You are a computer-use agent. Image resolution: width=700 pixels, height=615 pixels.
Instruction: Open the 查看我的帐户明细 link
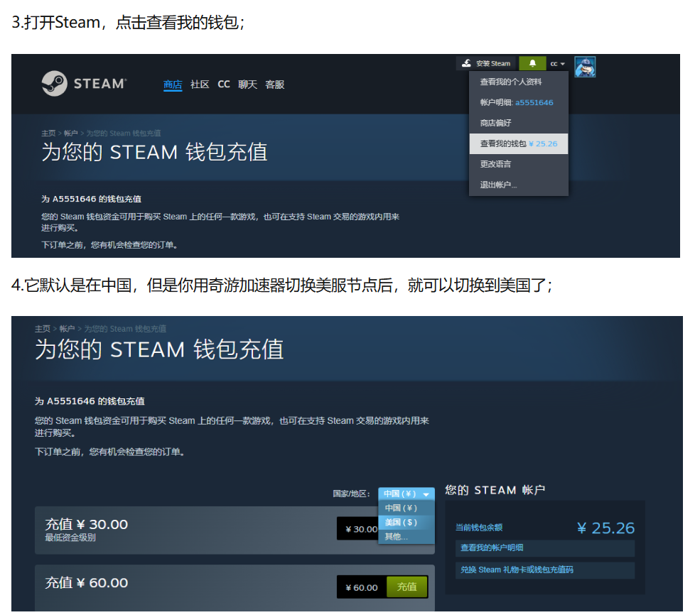pos(492,548)
